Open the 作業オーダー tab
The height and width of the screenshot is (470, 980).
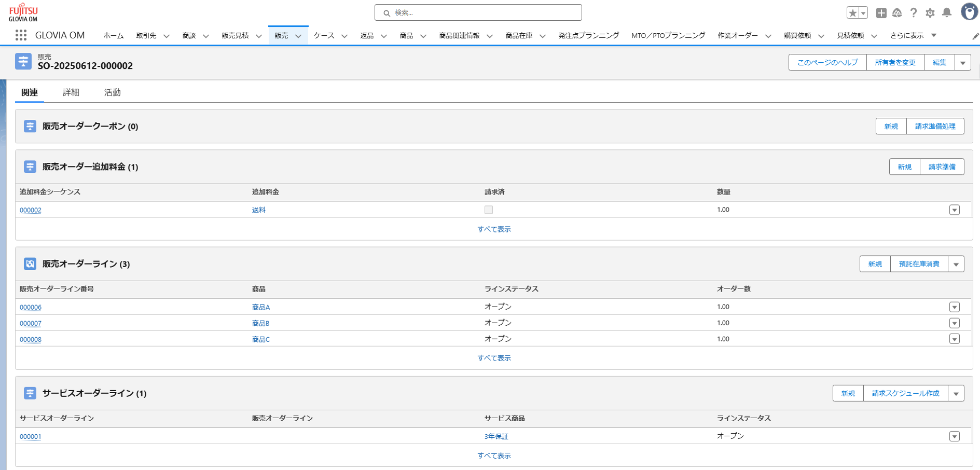738,35
